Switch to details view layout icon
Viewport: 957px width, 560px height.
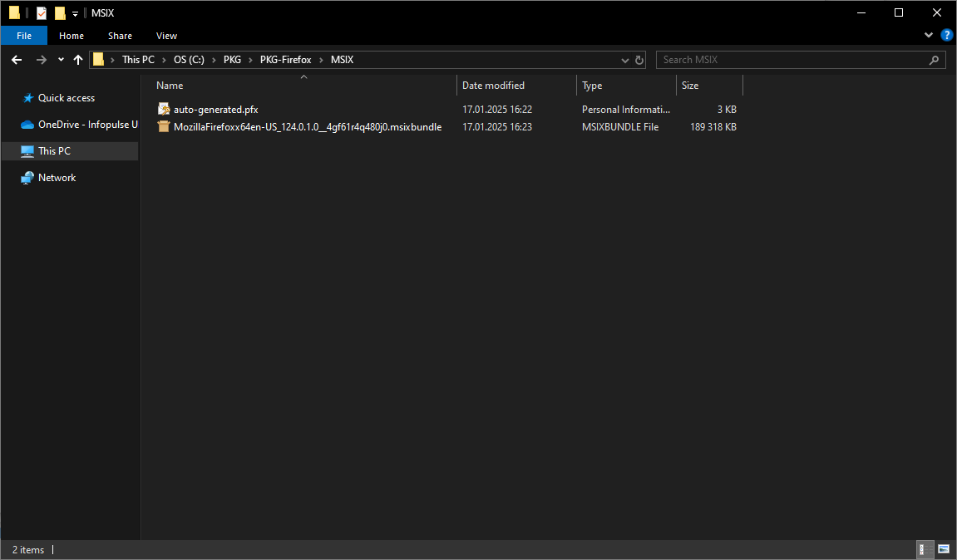tap(925, 550)
